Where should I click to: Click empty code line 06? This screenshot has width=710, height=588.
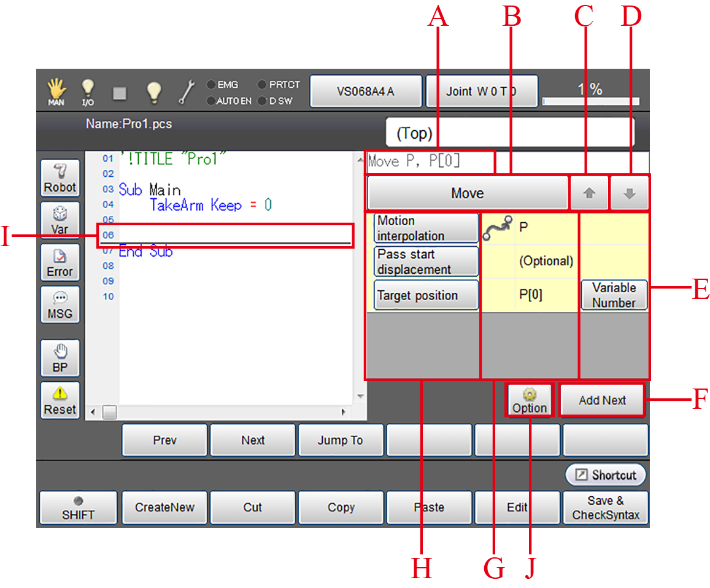(233, 235)
